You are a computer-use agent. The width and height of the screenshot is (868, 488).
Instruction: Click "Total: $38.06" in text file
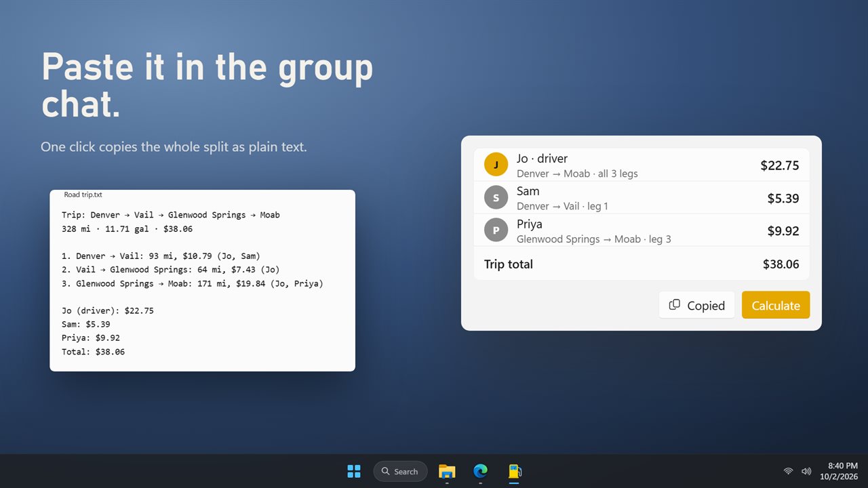tap(93, 352)
